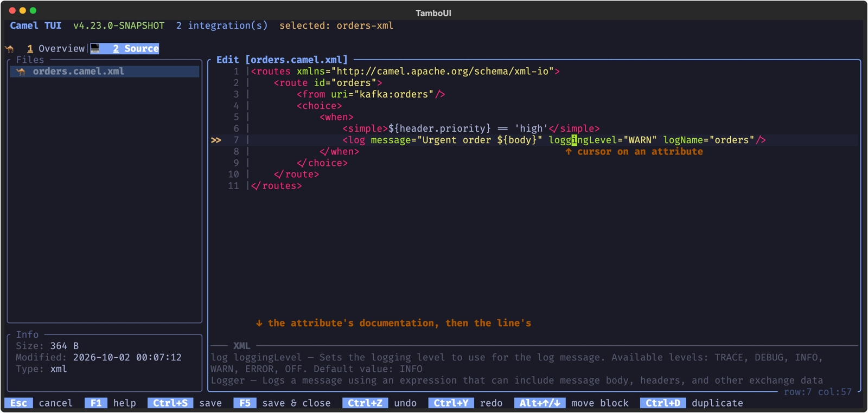868x413 pixels.
Task: Click the camel icon next to orders.camel.xml
Action: (x=21, y=72)
